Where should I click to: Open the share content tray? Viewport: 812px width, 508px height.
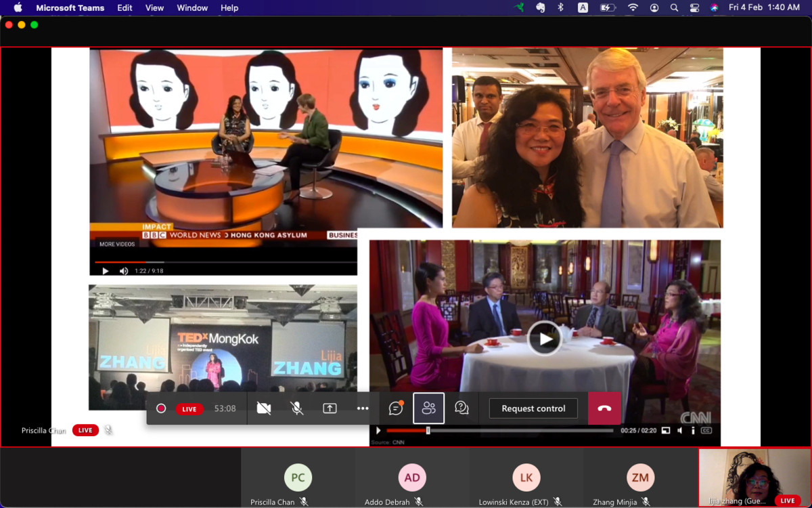click(330, 408)
